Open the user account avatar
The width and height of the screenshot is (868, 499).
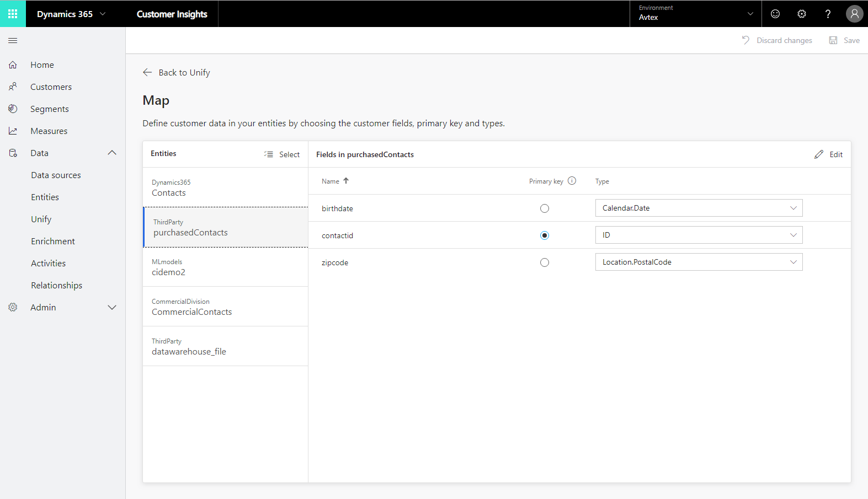(854, 14)
